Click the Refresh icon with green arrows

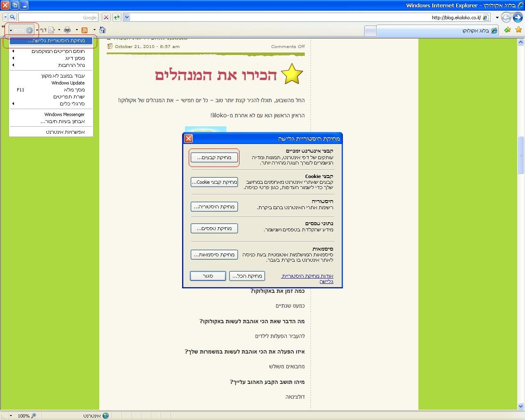pyautogui.click(x=117, y=17)
